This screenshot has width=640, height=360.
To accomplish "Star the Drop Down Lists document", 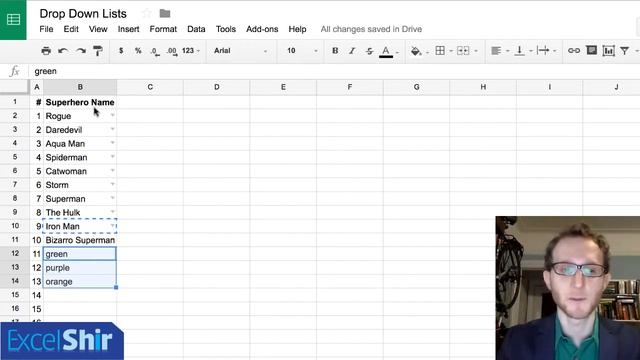I will [x=147, y=13].
